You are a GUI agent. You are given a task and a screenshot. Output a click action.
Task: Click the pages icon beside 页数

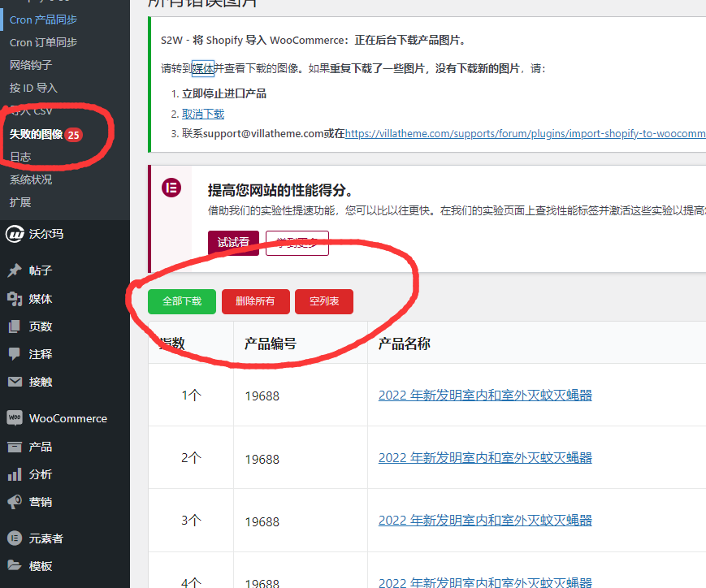click(x=15, y=326)
